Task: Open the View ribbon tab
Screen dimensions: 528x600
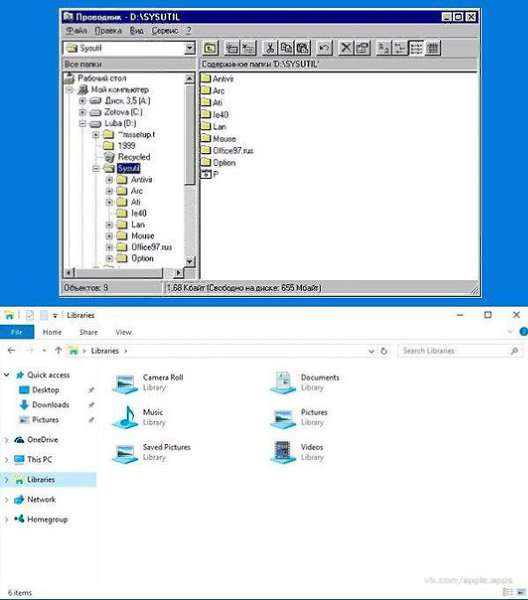Action: point(123,332)
